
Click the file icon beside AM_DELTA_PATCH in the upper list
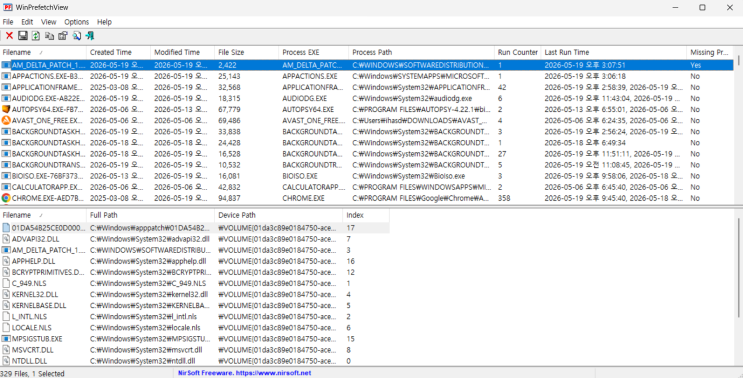(6, 65)
